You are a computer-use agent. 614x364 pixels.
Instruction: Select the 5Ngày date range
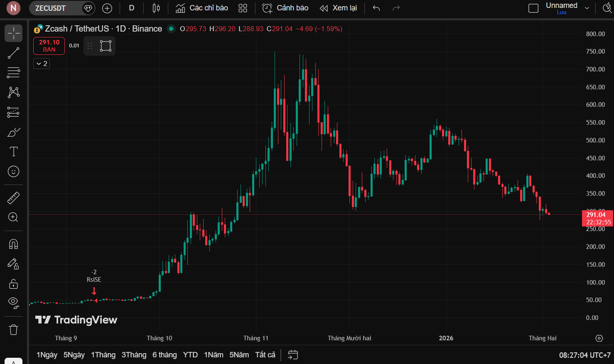[74, 355]
